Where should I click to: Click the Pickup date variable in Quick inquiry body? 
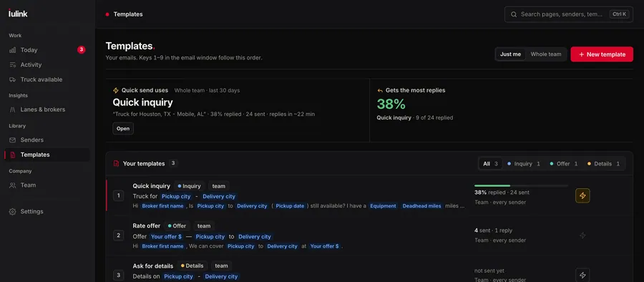(x=290, y=206)
